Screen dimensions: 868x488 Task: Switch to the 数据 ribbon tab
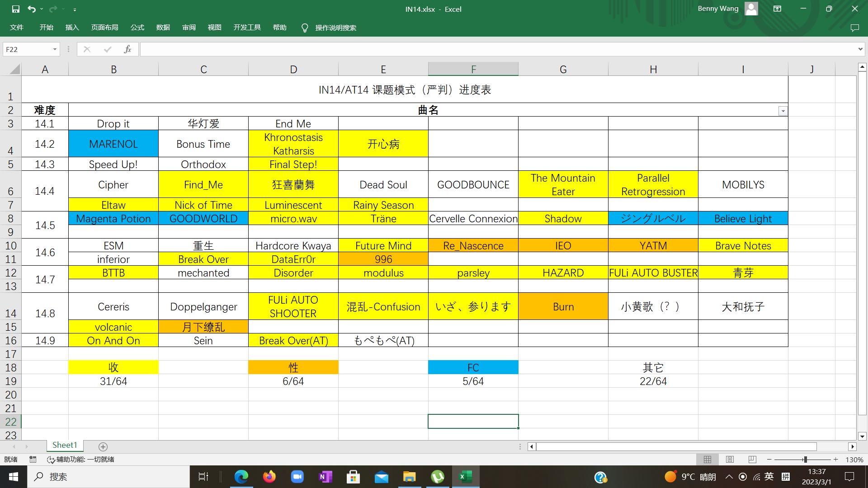coord(163,28)
